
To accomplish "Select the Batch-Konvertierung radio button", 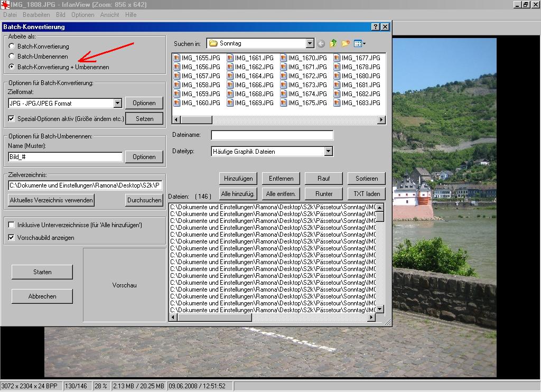I will point(12,46).
